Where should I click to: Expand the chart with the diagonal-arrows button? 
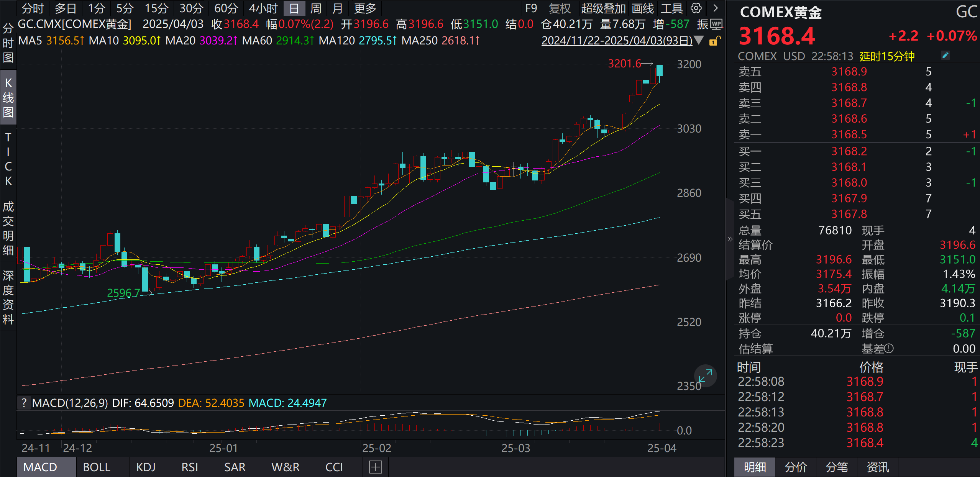coord(705,376)
